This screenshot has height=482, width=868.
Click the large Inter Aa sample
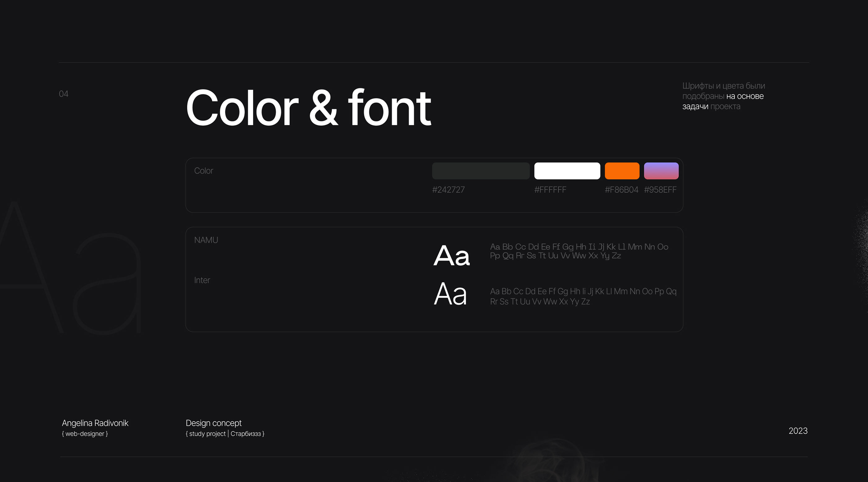coord(450,294)
